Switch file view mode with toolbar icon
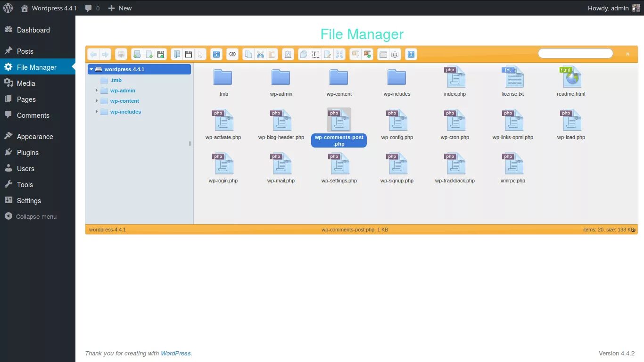 [x=383, y=54]
